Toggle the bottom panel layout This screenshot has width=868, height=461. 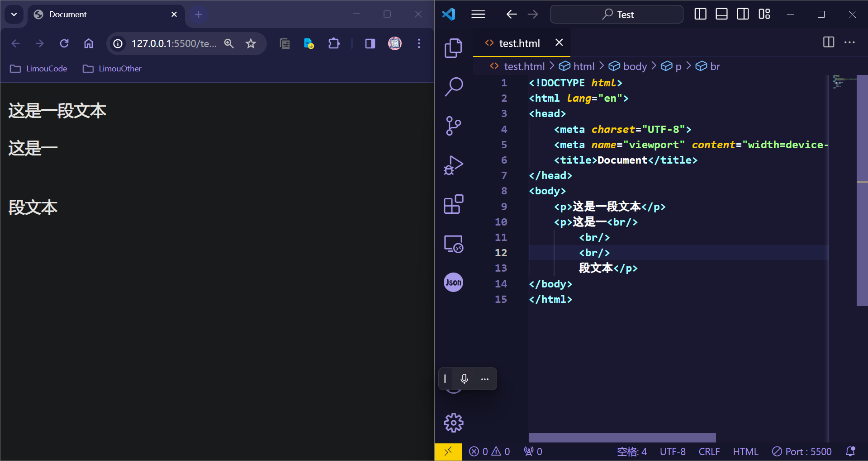click(721, 14)
